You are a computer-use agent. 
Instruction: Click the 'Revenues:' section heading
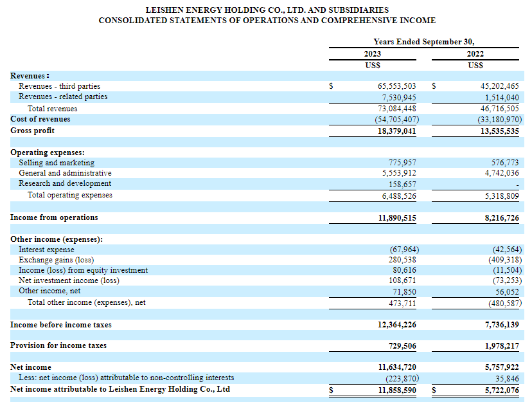30,76
